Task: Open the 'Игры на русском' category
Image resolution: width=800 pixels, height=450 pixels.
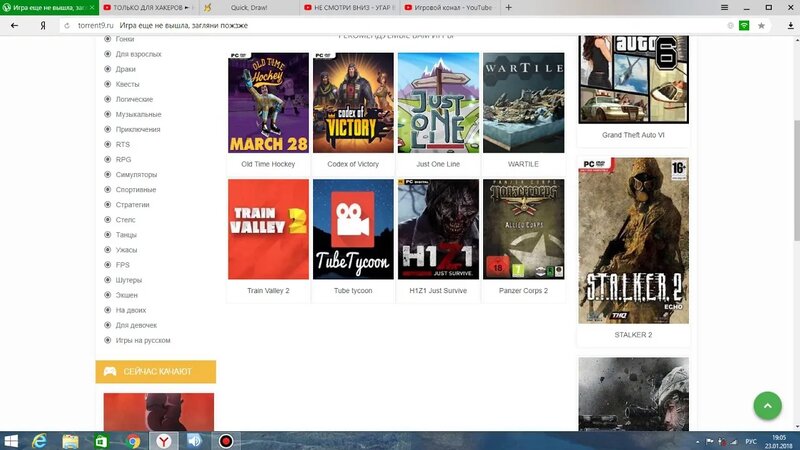Action: (143, 340)
